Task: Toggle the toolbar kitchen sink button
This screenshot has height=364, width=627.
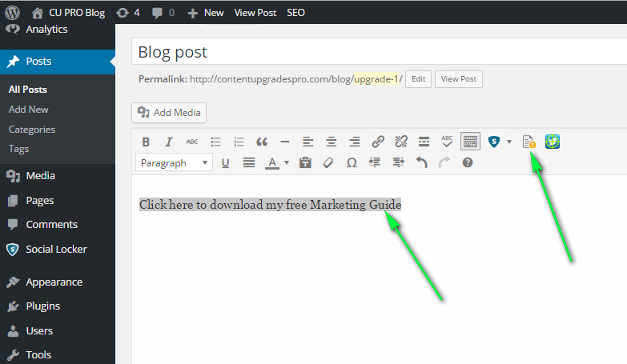Action: click(x=470, y=142)
